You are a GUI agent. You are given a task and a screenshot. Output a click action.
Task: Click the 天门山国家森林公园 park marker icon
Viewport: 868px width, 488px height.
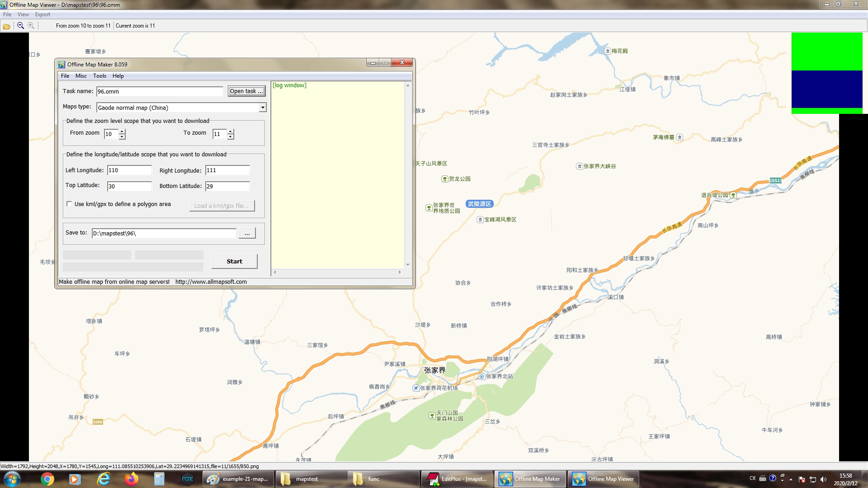(432, 416)
